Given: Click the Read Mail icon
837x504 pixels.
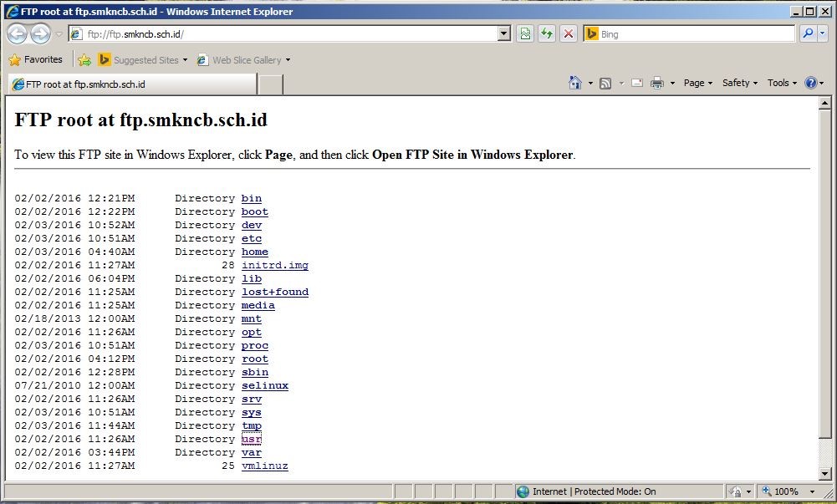Looking at the screenshot, I should pos(636,83).
